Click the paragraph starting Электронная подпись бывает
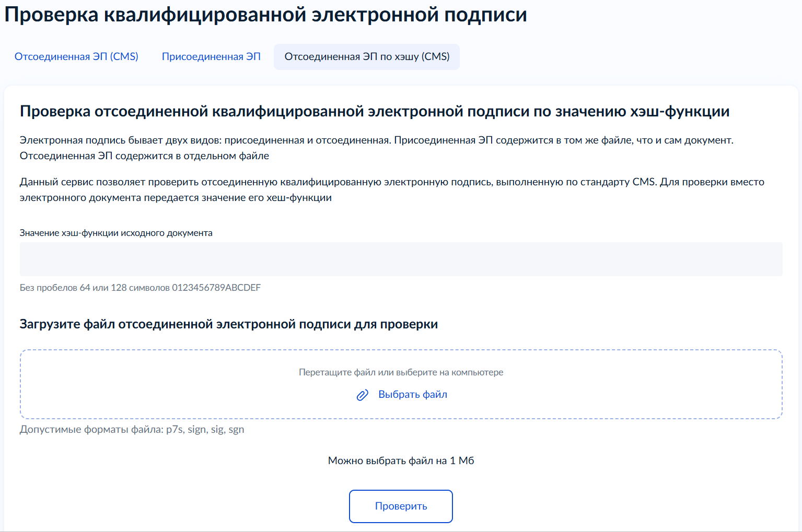The width and height of the screenshot is (802, 532). click(x=376, y=140)
